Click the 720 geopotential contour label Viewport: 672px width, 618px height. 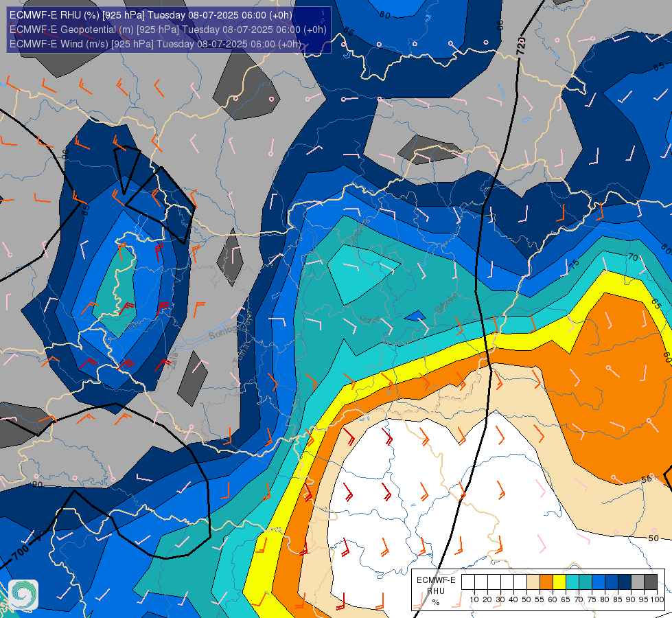tap(521, 46)
